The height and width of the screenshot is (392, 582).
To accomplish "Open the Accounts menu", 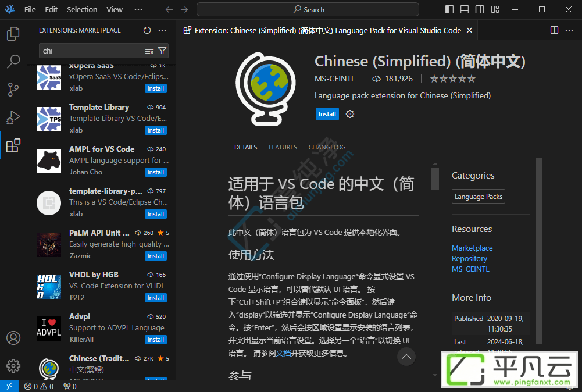I will (x=13, y=338).
